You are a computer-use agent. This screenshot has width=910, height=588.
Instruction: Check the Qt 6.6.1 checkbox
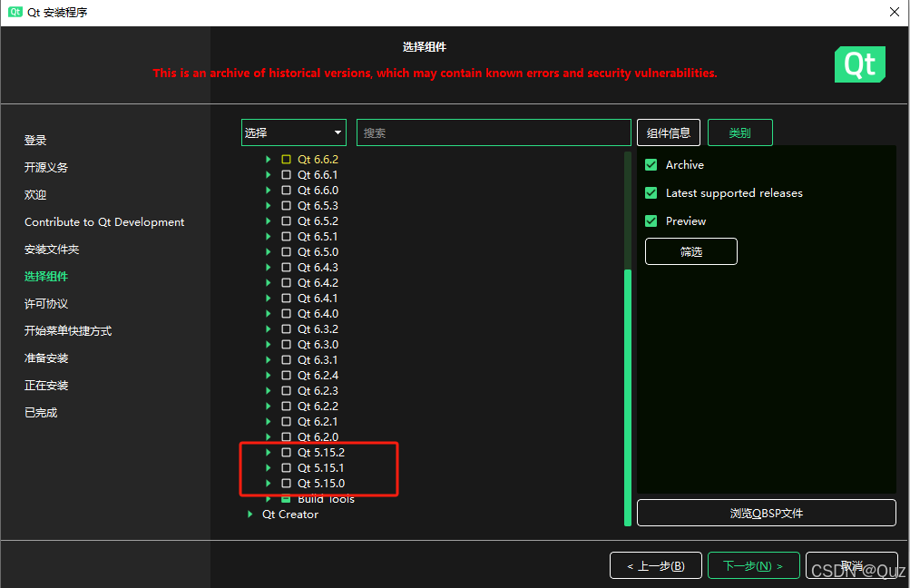286,175
